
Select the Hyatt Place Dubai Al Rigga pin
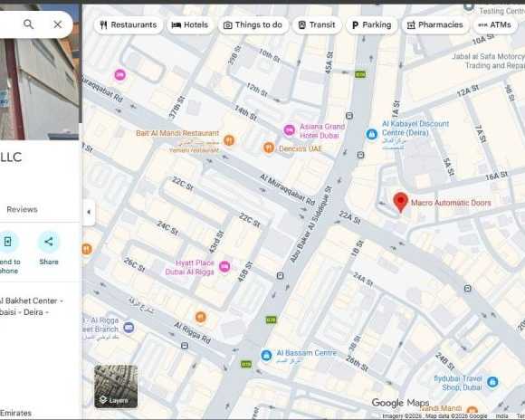coord(224,267)
